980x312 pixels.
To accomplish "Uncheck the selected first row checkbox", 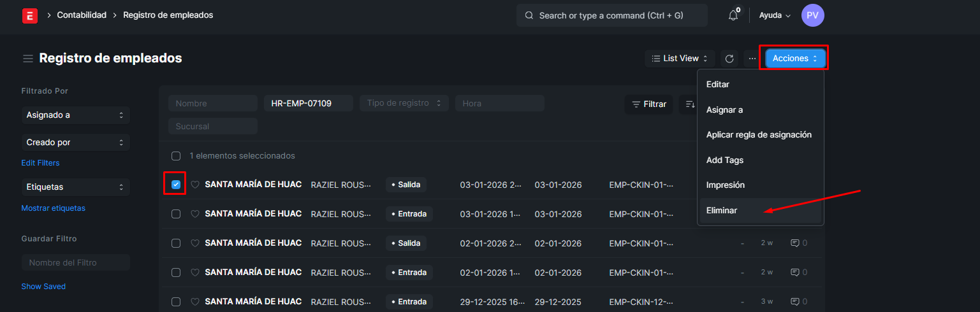I will coord(176,185).
